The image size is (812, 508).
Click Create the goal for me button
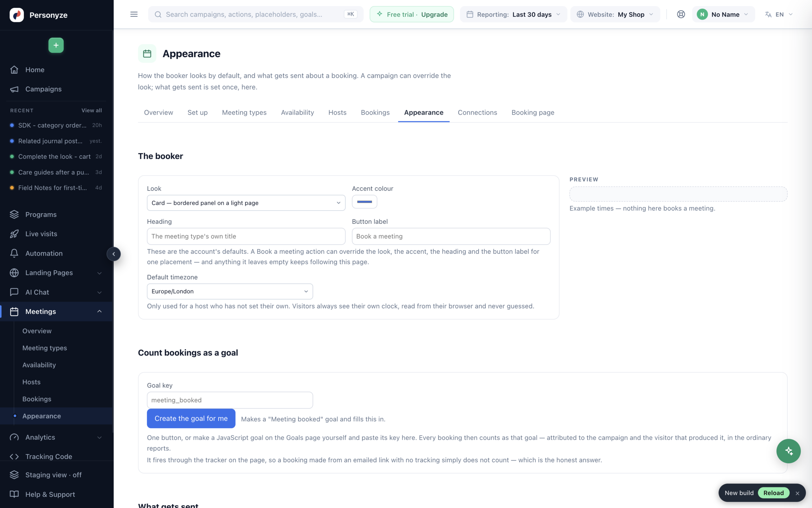191,418
